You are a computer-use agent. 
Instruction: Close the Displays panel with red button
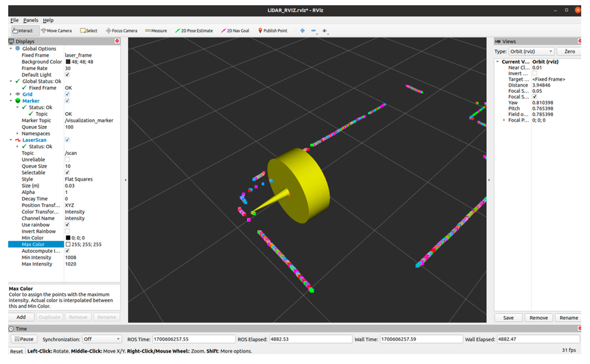pos(117,41)
